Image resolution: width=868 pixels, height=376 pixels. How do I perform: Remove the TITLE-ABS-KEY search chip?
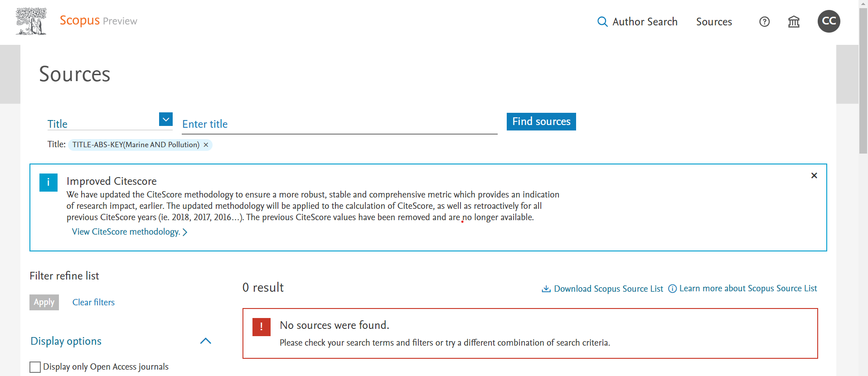pyautogui.click(x=206, y=145)
